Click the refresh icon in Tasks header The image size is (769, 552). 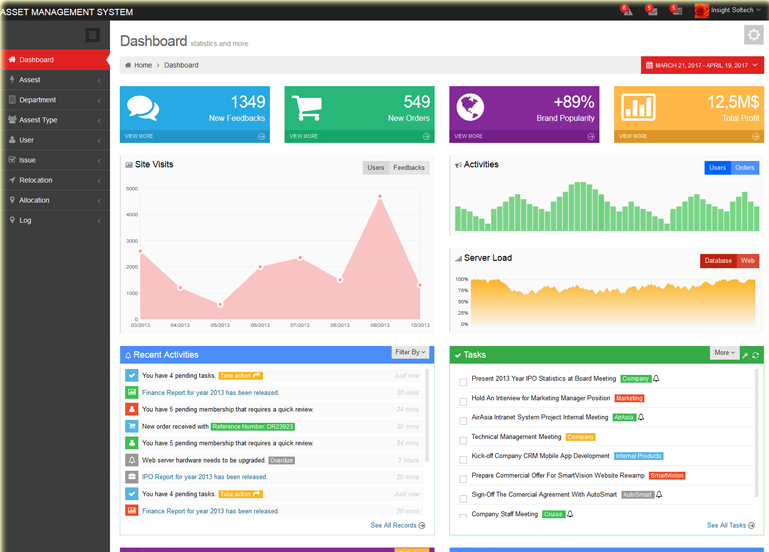point(756,355)
